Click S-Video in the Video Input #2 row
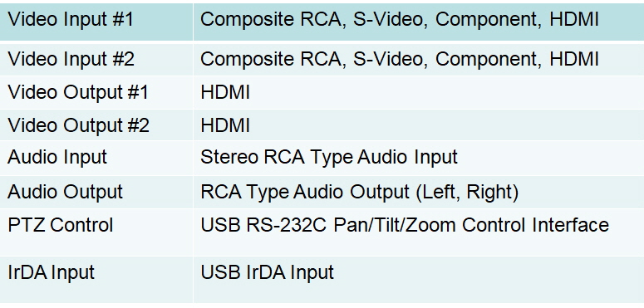 coord(387,60)
